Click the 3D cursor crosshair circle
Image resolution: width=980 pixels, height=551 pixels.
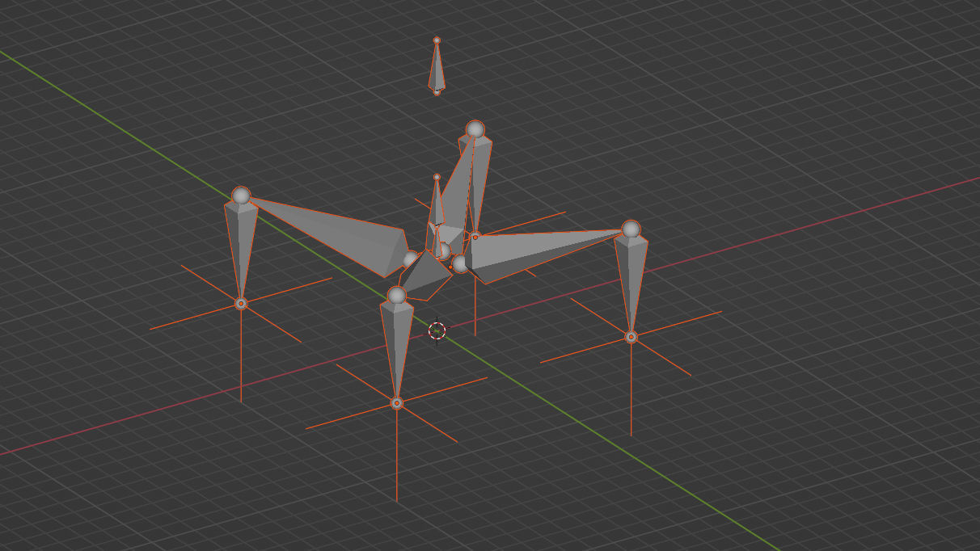click(437, 330)
